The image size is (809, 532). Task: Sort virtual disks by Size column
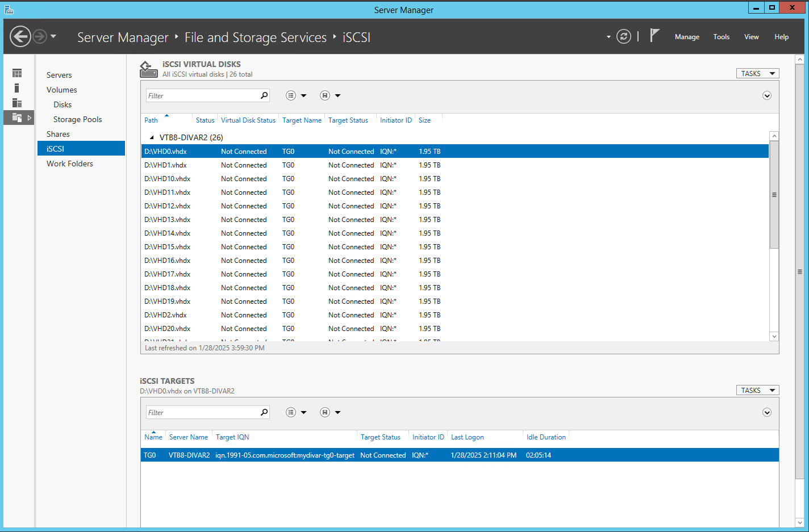424,120
